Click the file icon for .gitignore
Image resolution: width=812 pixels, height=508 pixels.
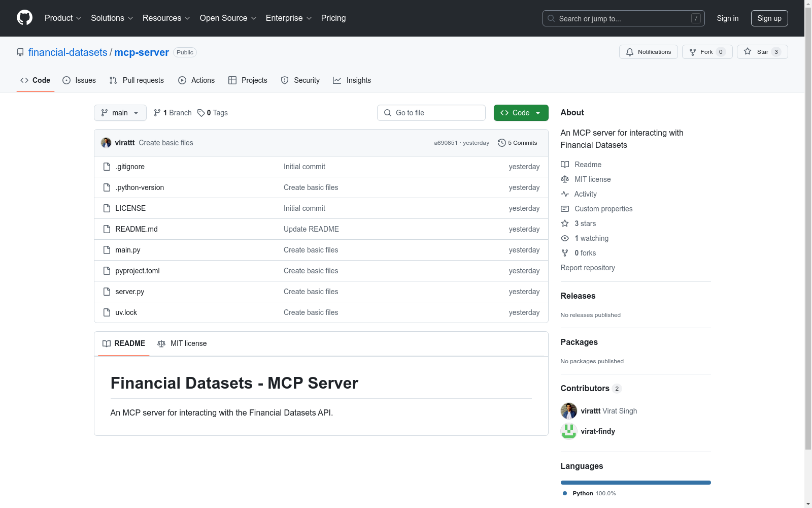coord(107,167)
